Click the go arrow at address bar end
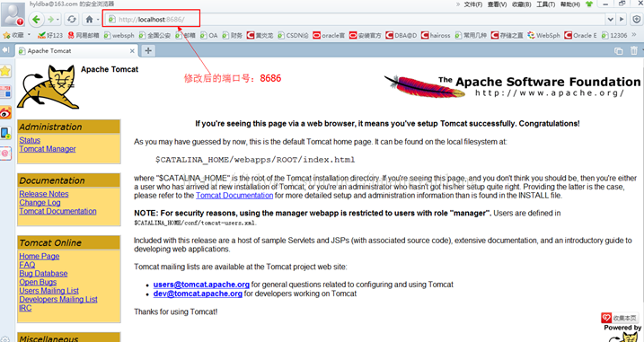Screen dimensions: 644x342 coord(622,19)
